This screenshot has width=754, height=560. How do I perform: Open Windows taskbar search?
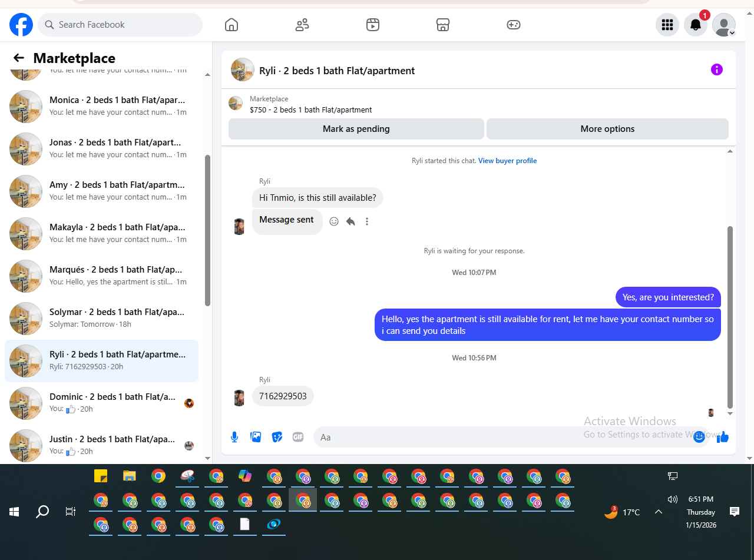[42, 512]
